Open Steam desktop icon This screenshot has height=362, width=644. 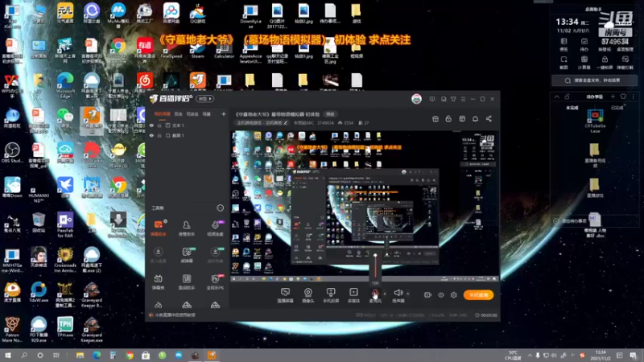(x=197, y=51)
